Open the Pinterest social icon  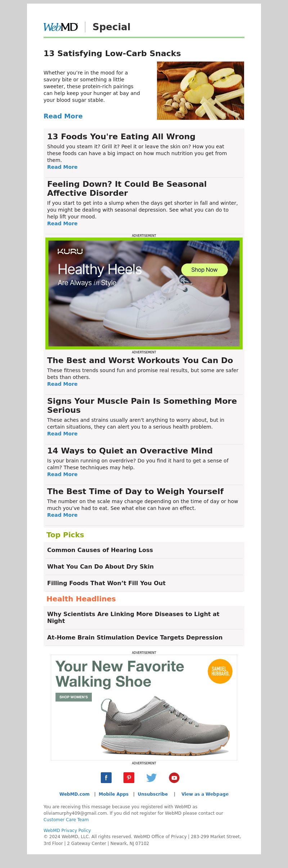[129, 777]
